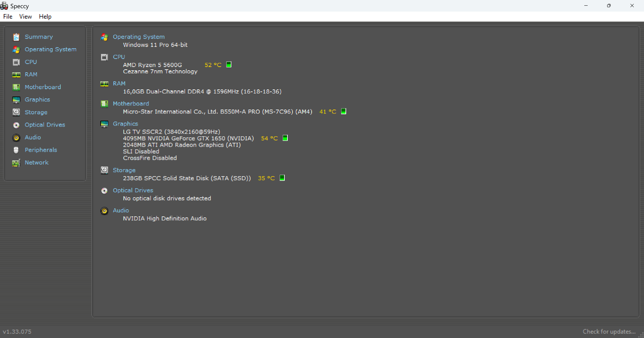
Task: Click the Peripherals mouse icon in sidebar
Action: [16, 150]
